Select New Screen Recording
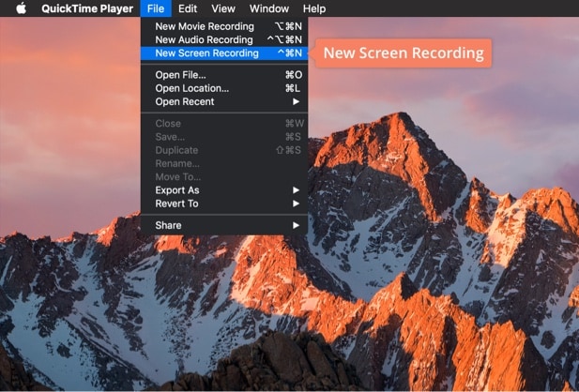The height and width of the screenshot is (392, 579). (224, 53)
